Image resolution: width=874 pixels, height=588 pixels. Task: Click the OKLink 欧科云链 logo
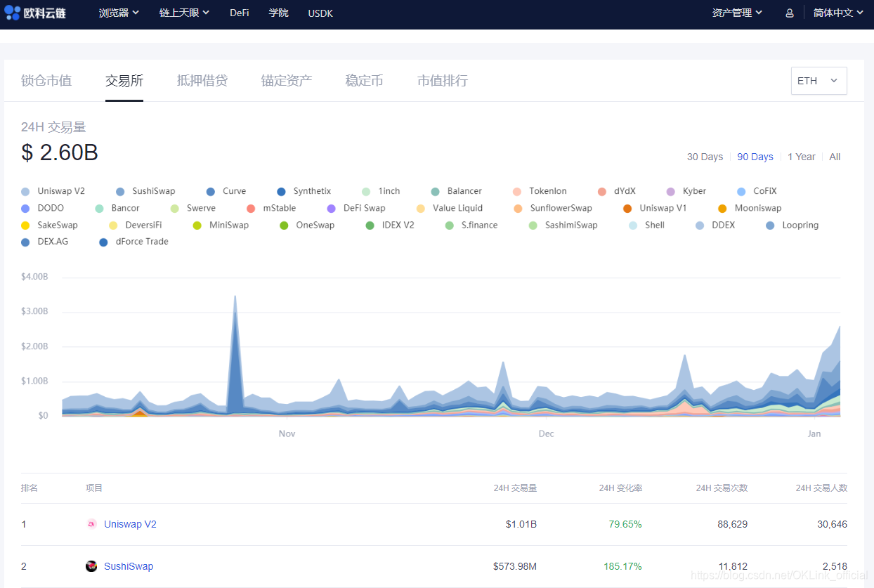[x=35, y=13]
